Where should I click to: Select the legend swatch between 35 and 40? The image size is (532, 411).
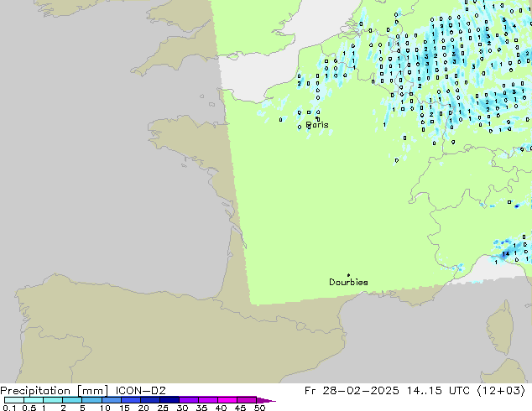pos(207,400)
